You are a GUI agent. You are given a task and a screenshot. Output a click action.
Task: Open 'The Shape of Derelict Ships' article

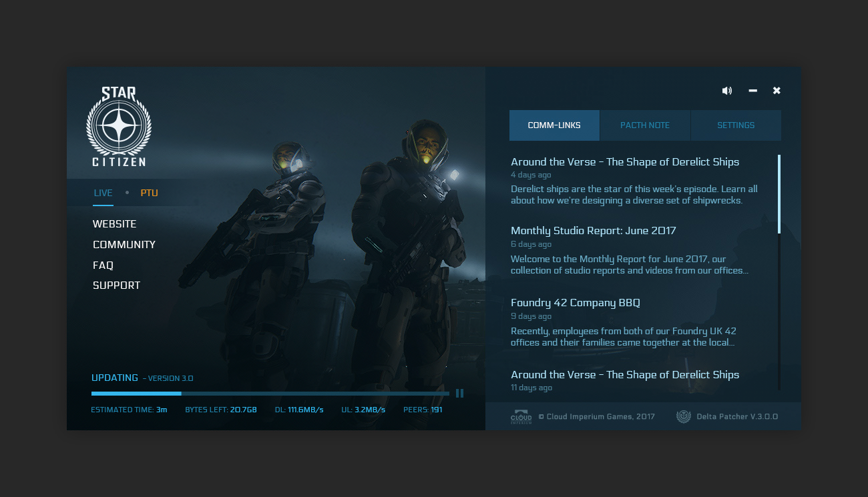[x=625, y=161]
